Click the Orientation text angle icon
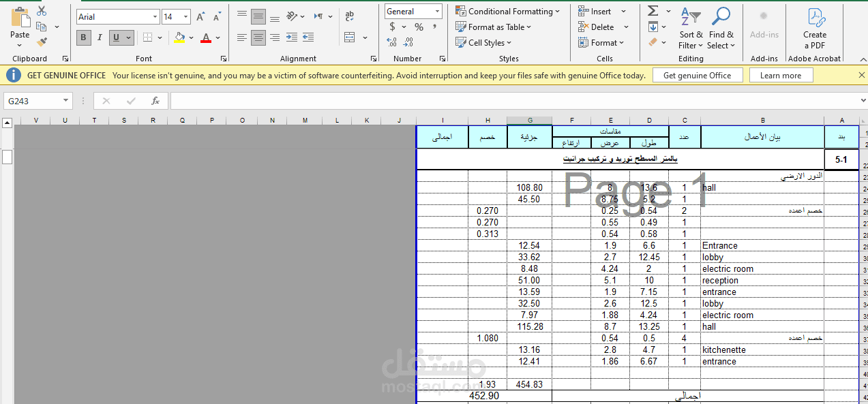The image size is (868, 404). tap(292, 16)
